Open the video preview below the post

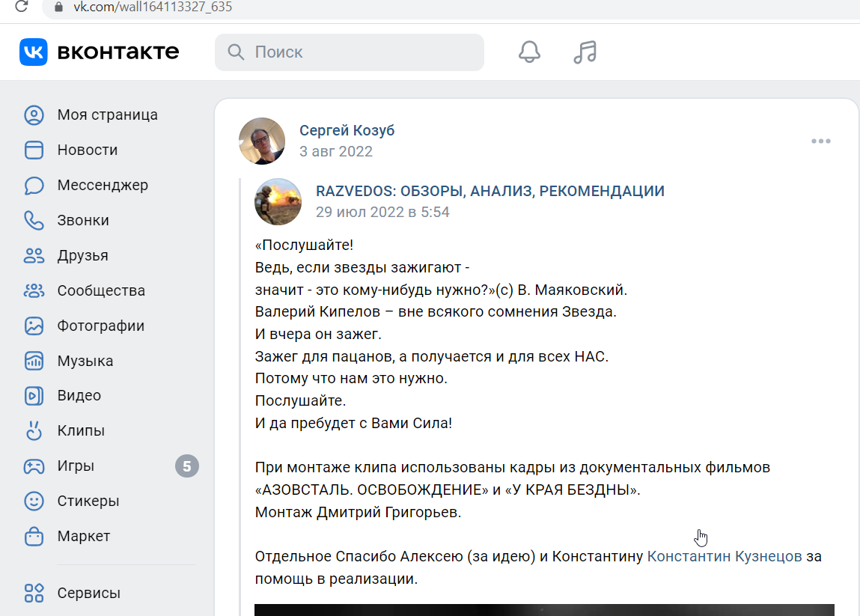pyautogui.click(x=544, y=610)
